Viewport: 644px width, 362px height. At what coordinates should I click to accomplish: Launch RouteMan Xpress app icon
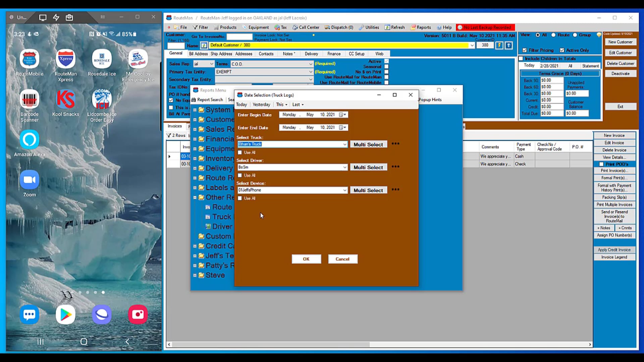point(65,59)
